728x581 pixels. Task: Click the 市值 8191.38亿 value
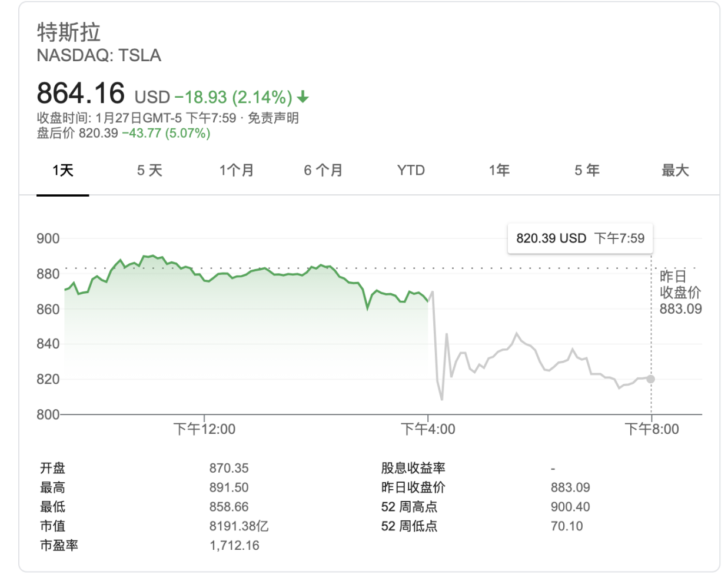click(x=239, y=526)
